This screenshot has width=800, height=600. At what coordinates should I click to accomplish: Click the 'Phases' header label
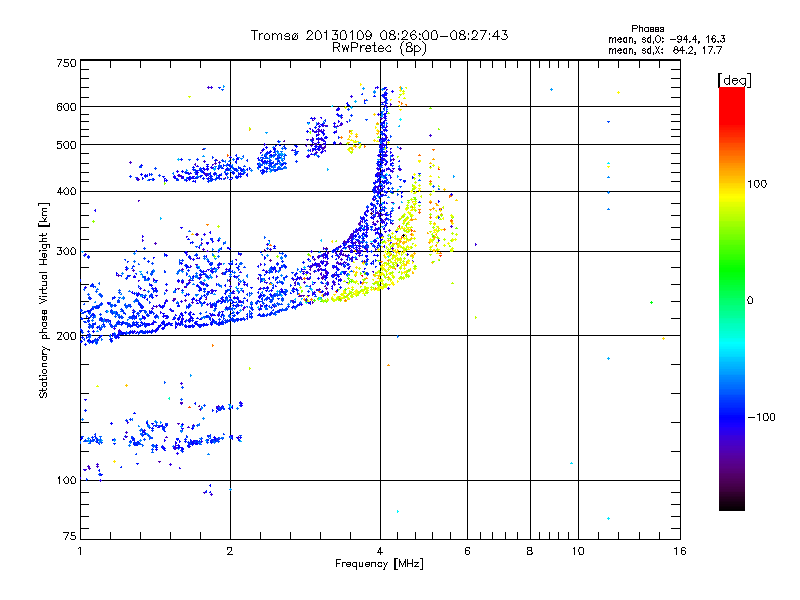point(647,29)
